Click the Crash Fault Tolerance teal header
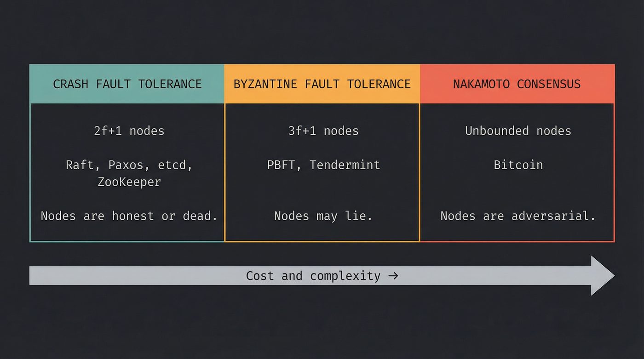644x359 pixels. (127, 84)
